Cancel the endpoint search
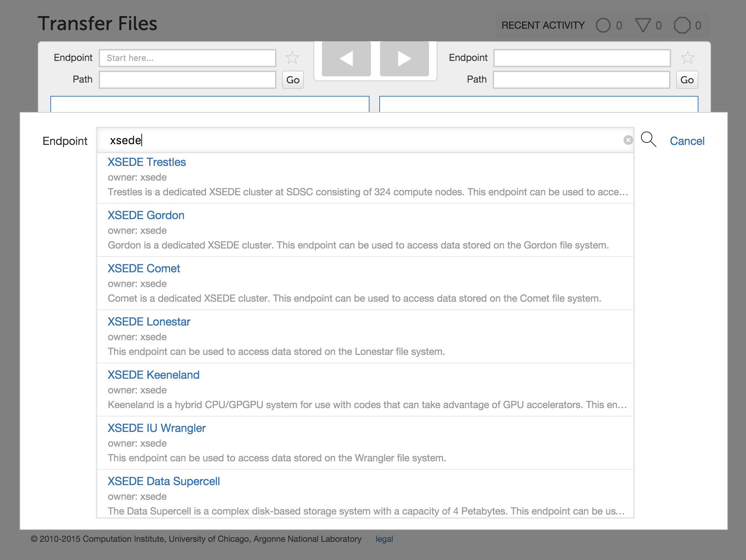This screenshot has height=560, width=746. [x=687, y=141]
